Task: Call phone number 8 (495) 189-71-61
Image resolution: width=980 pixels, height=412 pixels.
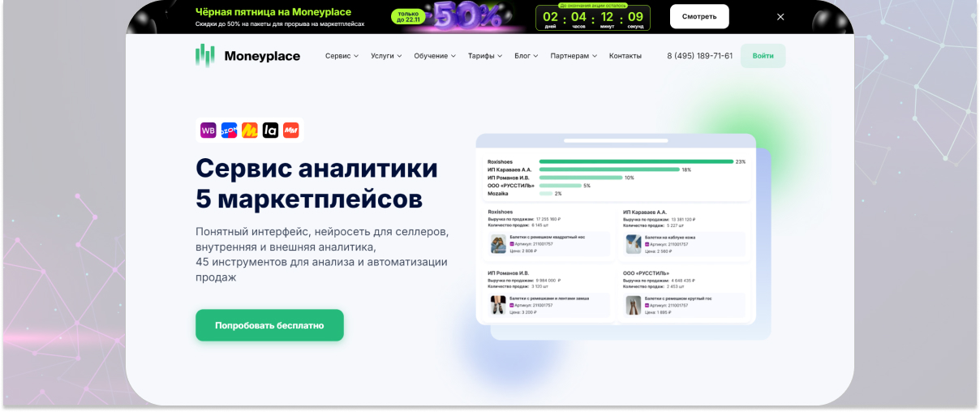Action: 699,56
